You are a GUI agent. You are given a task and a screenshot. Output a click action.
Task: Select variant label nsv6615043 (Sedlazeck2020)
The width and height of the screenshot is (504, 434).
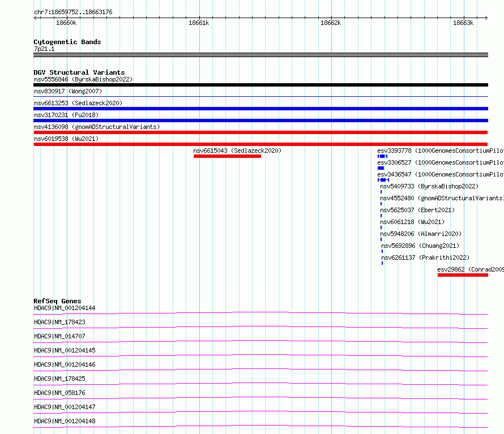click(237, 151)
